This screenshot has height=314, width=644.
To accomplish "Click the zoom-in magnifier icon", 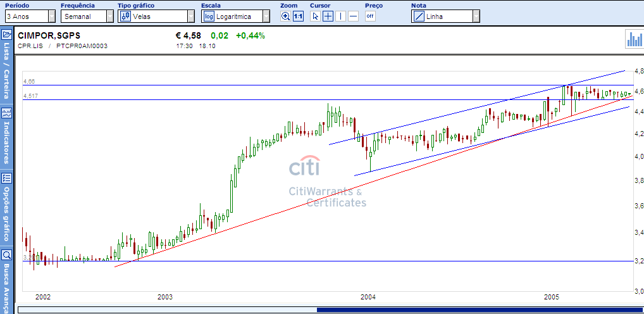I will click(285, 16).
